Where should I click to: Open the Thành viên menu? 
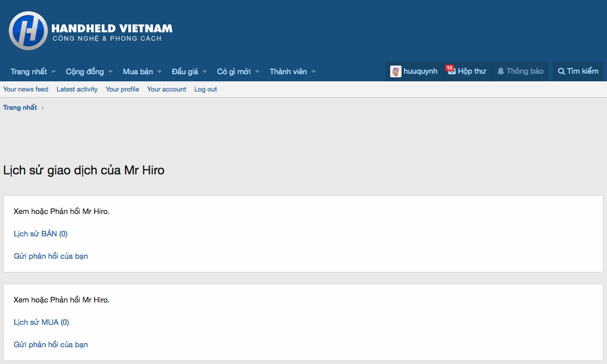point(288,72)
